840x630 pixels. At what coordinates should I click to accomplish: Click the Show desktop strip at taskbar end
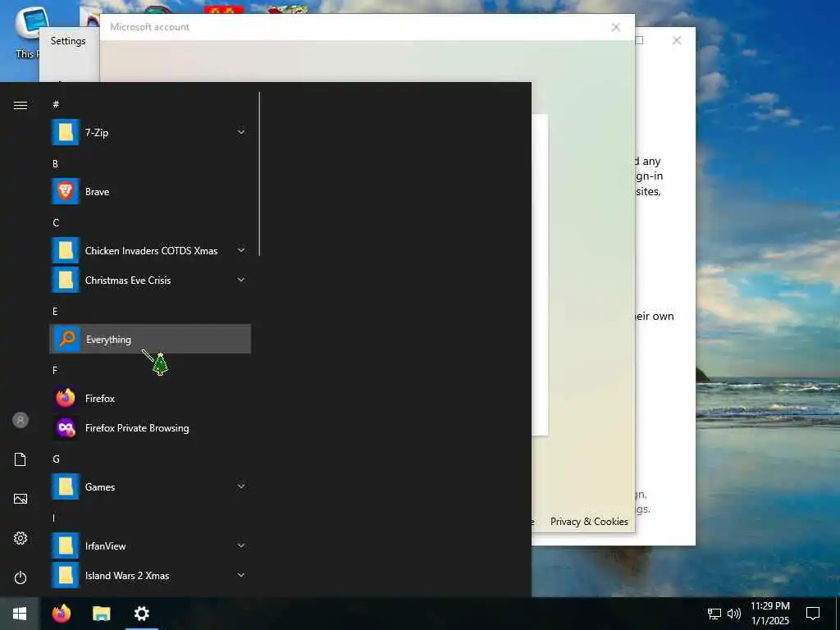click(837, 614)
